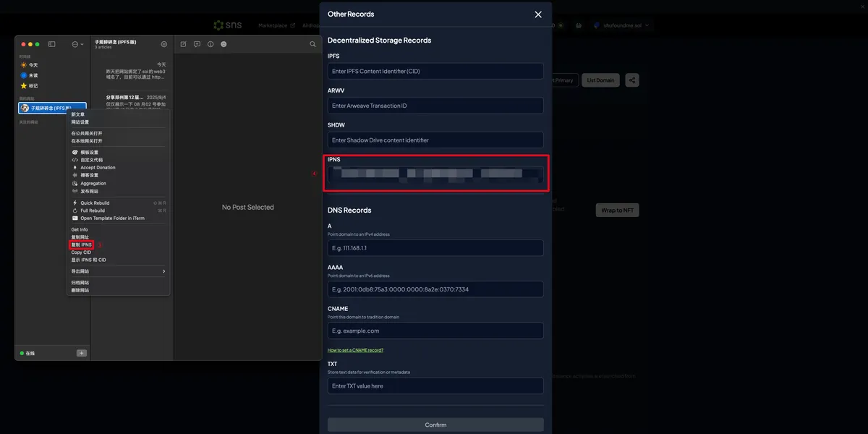868x434 pixels.
Task: Click the Wrap to NFT button
Action: pyautogui.click(x=617, y=210)
